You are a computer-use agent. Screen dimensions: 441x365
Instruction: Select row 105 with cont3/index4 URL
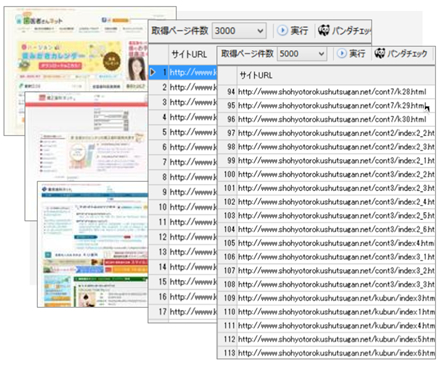coord(326,243)
